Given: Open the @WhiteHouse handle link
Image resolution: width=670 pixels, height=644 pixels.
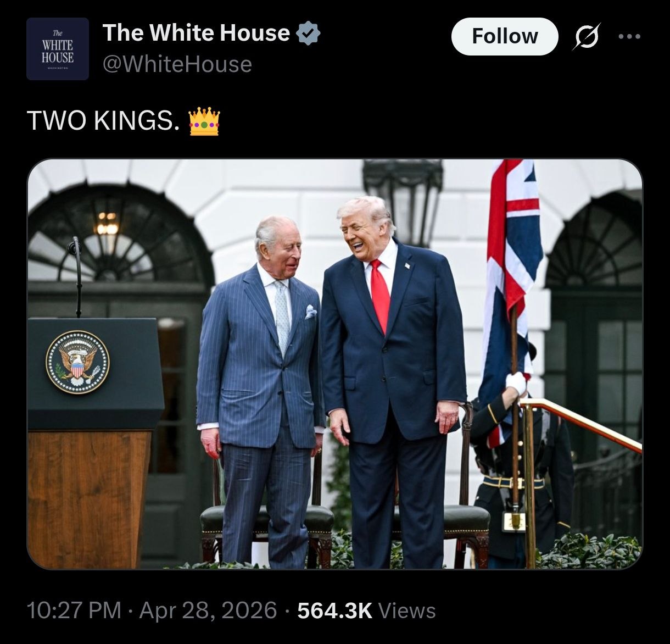Looking at the screenshot, I should point(177,64).
